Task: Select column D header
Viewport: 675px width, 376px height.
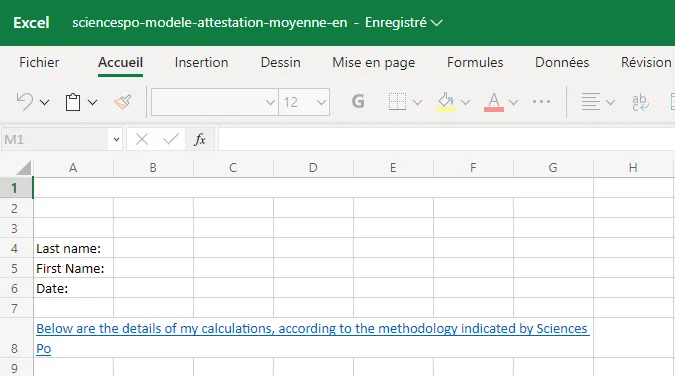Action: pyautogui.click(x=313, y=168)
